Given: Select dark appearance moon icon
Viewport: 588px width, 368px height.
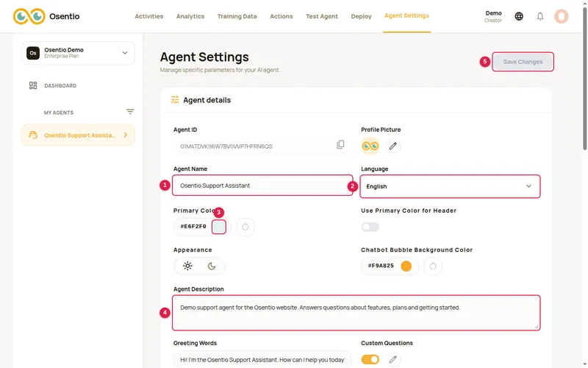Looking at the screenshot, I should click(x=212, y=266).
